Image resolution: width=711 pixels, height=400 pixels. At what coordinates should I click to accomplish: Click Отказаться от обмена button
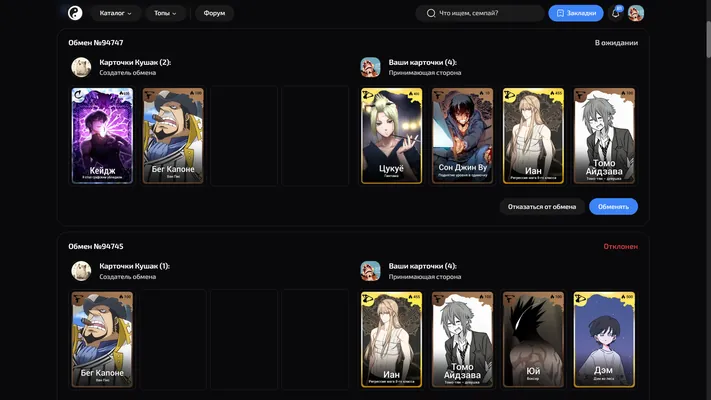coord(542,207)
